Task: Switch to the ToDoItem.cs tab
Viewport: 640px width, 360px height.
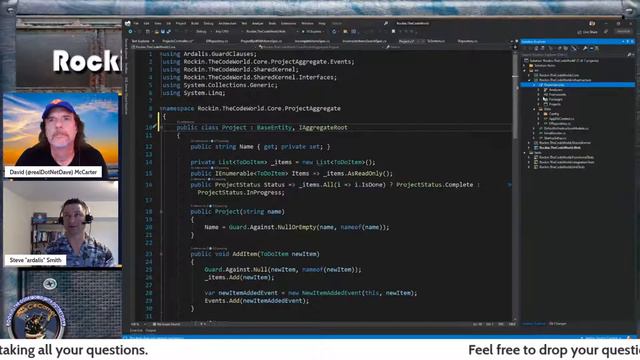Action: pos(436,41)
